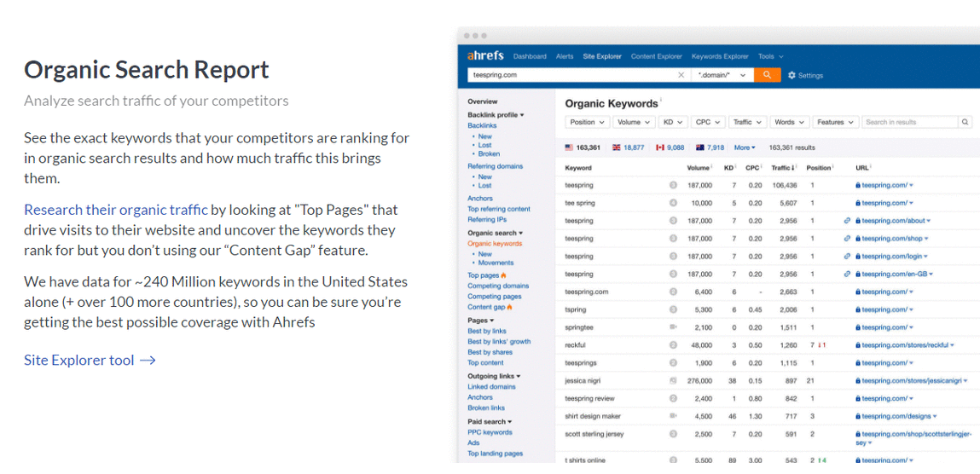This screenshot has height=474, width=980.
Task: Open the Features filter dropdown
Action: 836,123
